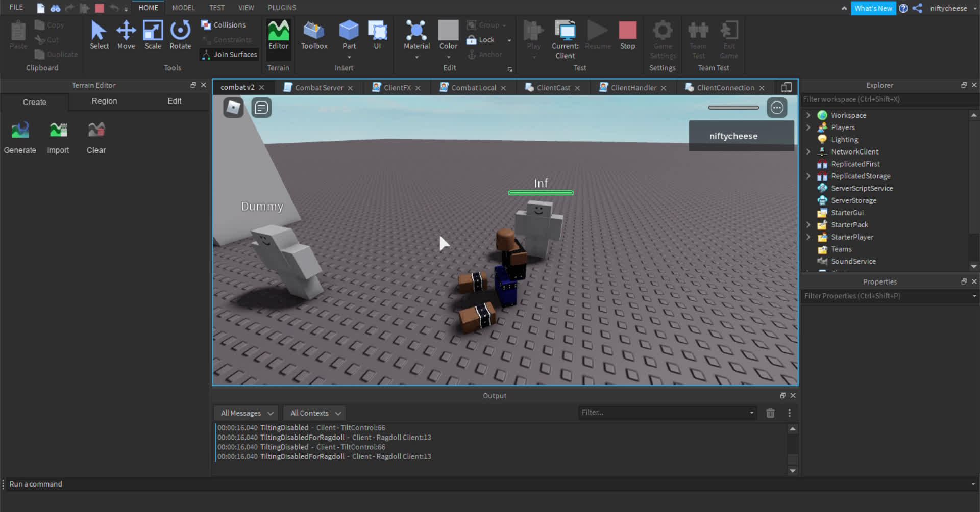Screen dimensions: 980x512
Task: Stop the play test session
Action: (x=627, y=34)
